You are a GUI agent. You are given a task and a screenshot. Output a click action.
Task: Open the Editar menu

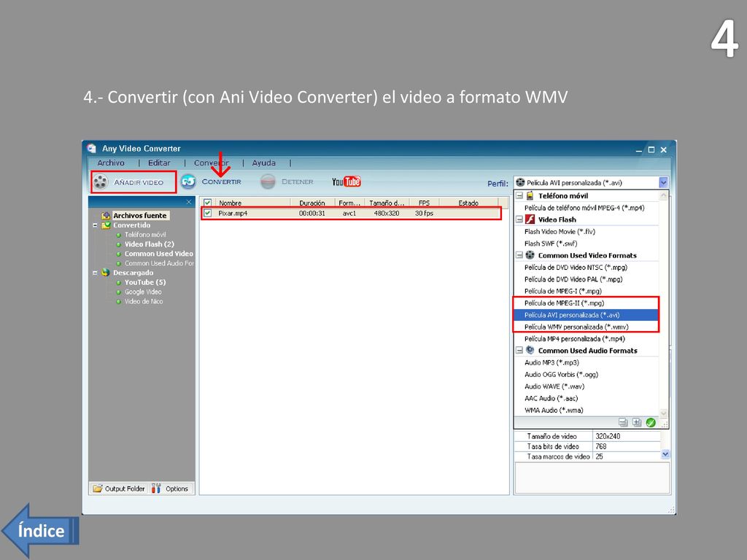[159, 163]
